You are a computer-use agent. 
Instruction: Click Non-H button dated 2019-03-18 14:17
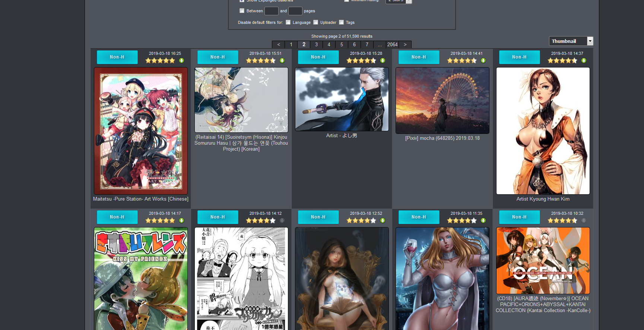(117, 217)
